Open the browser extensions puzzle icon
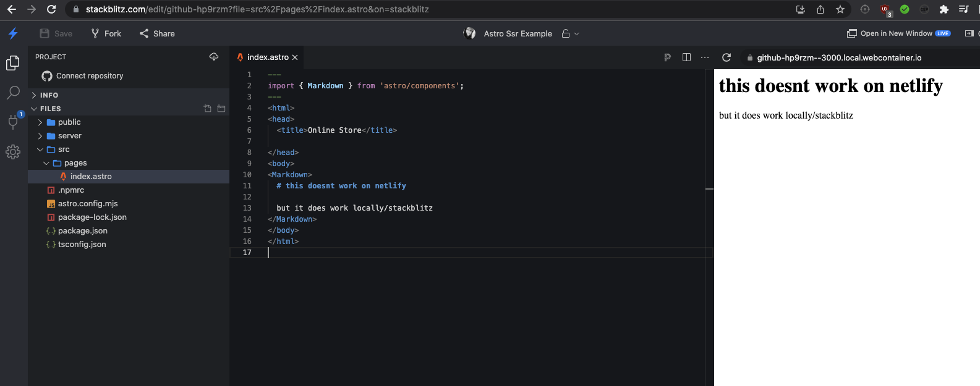 pyautogui.click(x=944, y=9)
